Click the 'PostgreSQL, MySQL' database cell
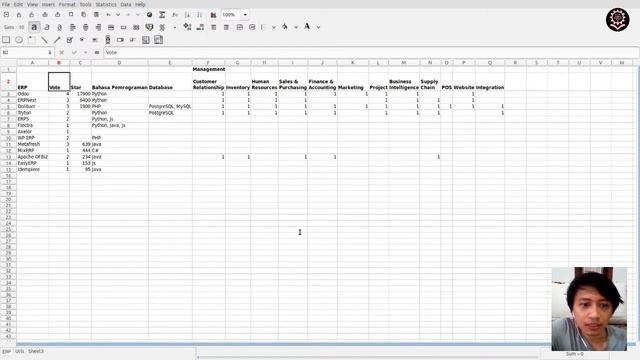 (170, 107)
